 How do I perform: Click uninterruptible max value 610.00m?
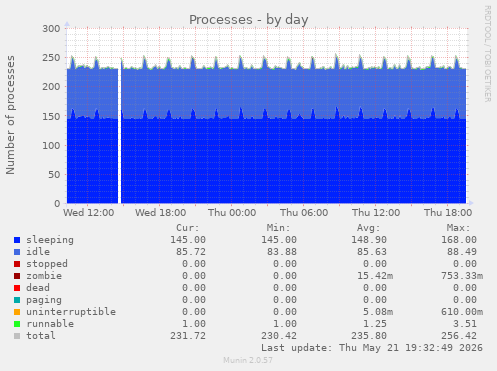462,312
